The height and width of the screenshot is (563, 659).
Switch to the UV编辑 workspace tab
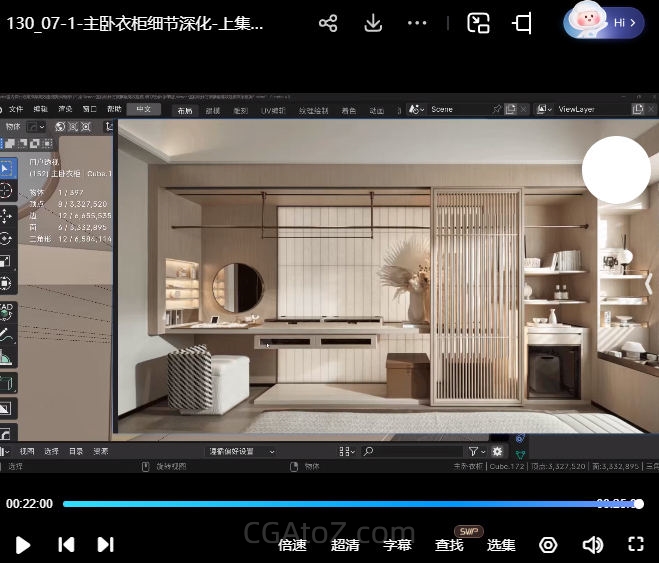tap(273, 110)
